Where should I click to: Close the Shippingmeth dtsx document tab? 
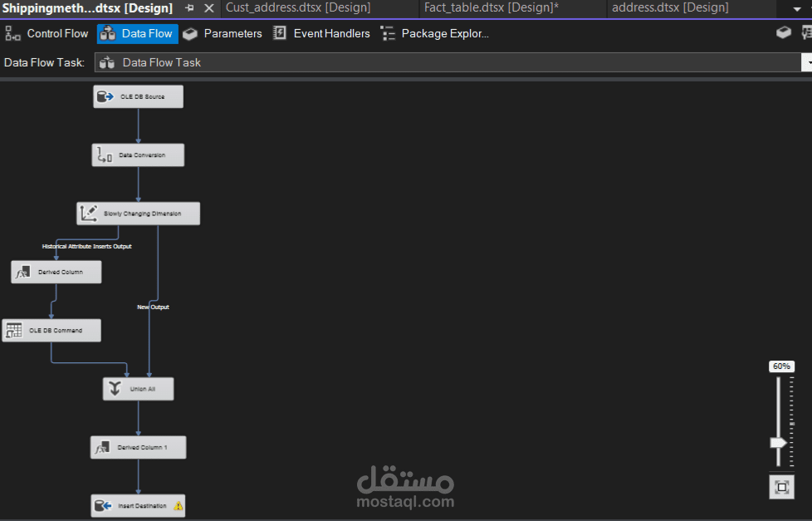[x=208, y=8]
